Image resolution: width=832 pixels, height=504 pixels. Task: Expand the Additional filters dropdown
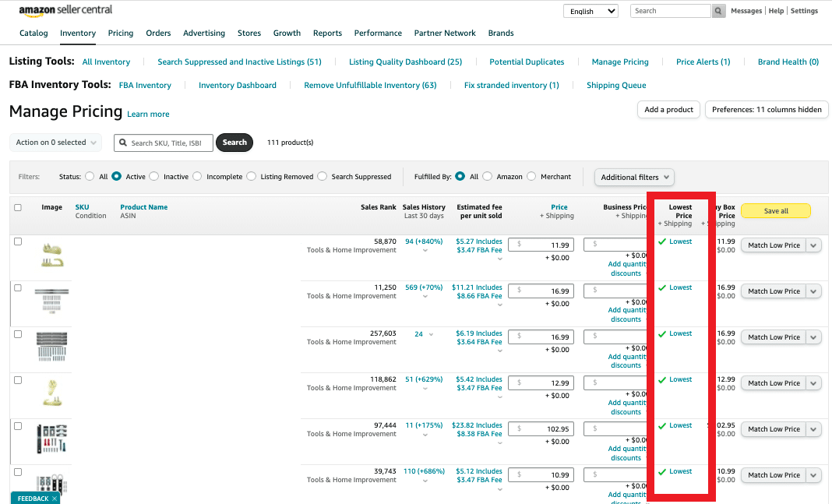point(634,177)
